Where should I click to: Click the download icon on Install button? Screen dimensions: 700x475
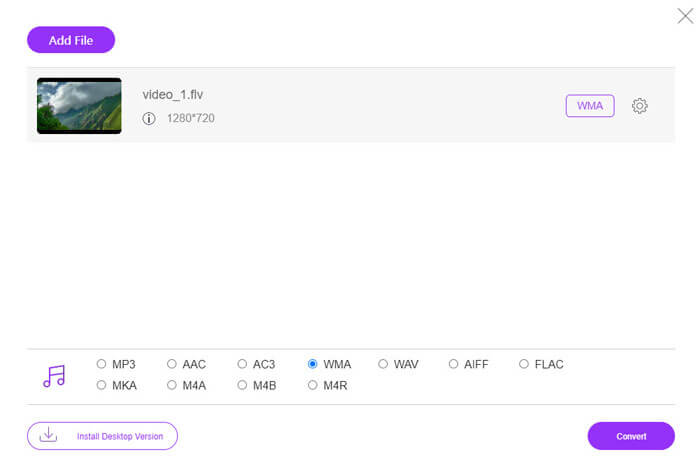(x=48, y=436)
